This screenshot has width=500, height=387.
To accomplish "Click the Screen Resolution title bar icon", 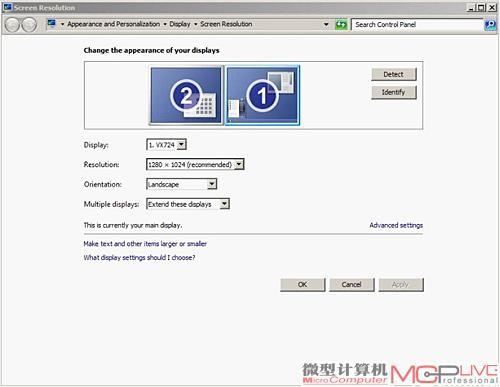I will click(8, 7).
